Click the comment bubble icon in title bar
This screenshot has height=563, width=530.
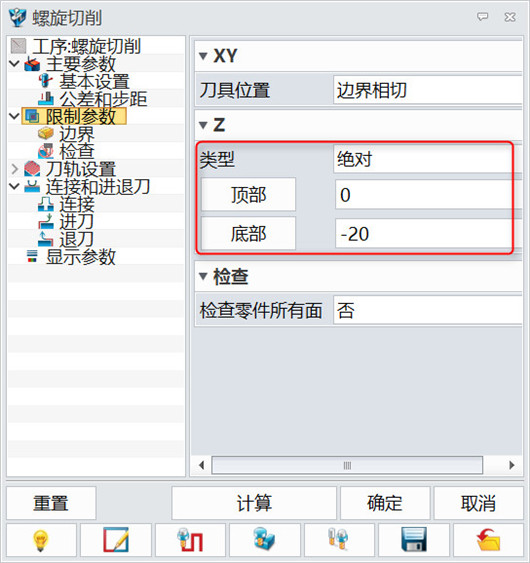(482, 17)
